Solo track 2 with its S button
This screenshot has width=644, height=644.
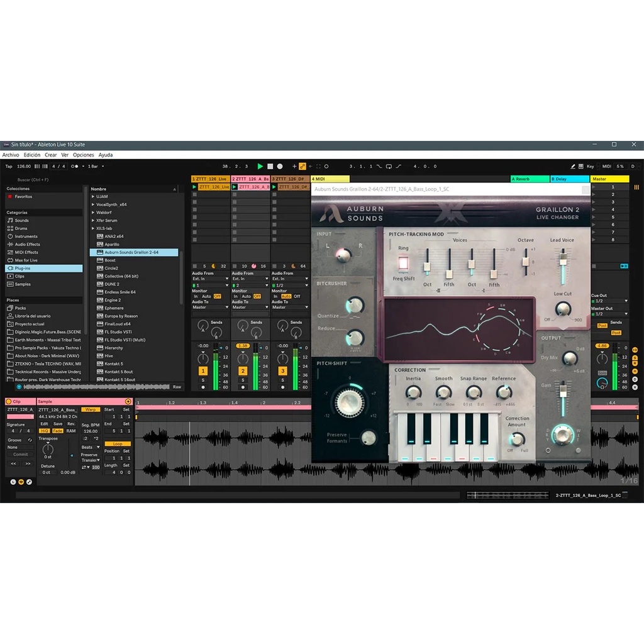point(243,380)
